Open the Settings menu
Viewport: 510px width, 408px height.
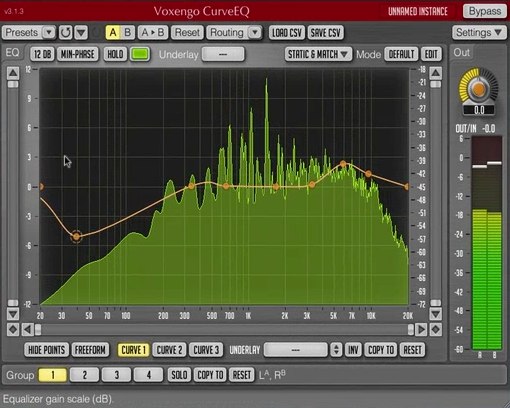coord(479,33)
